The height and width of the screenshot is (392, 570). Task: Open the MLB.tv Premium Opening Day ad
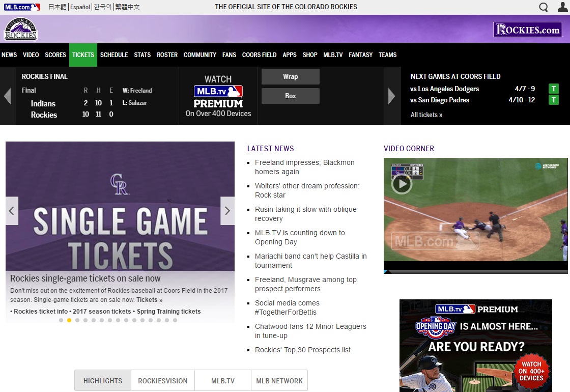point(475,346)
